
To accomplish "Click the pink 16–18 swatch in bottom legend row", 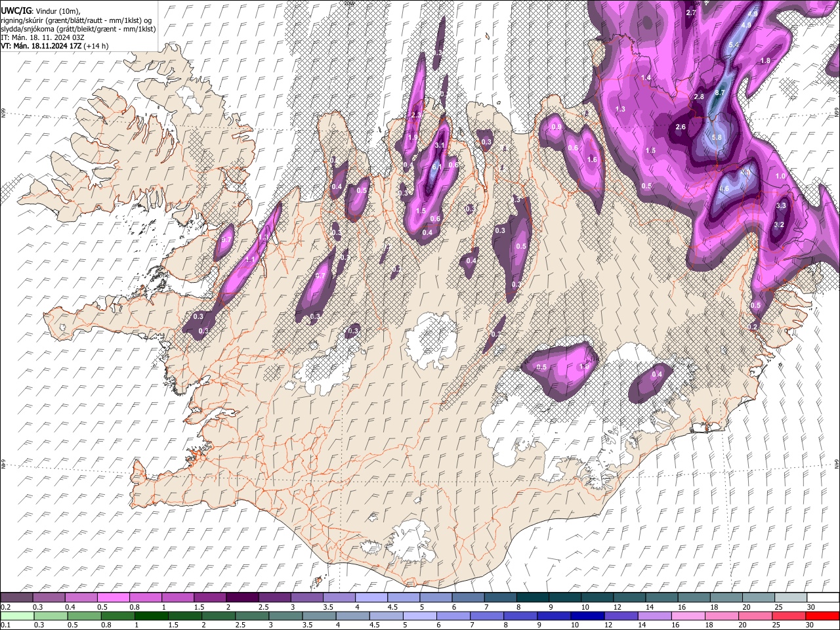I will [688, 616].
